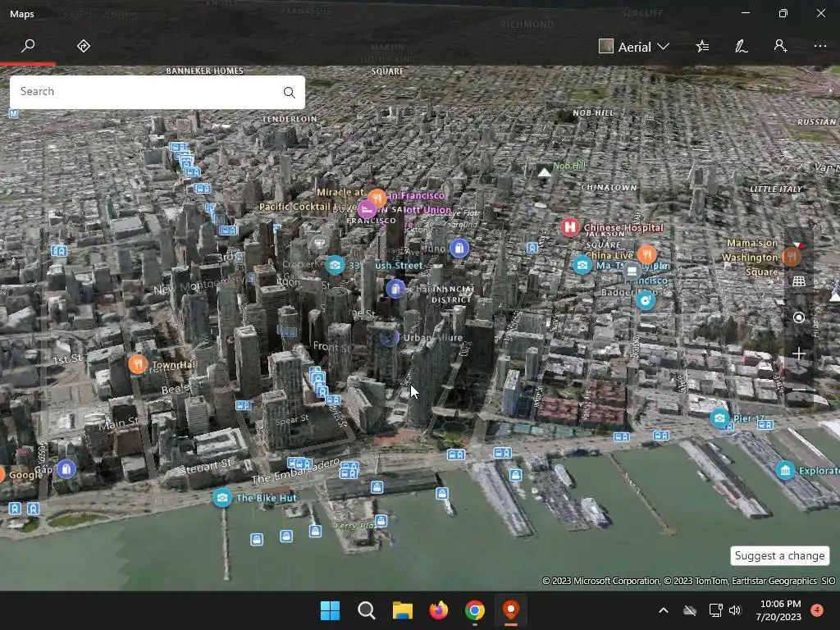Open the network tray icon
Viewport: 840px width, 630px height.
pos(715,610)
